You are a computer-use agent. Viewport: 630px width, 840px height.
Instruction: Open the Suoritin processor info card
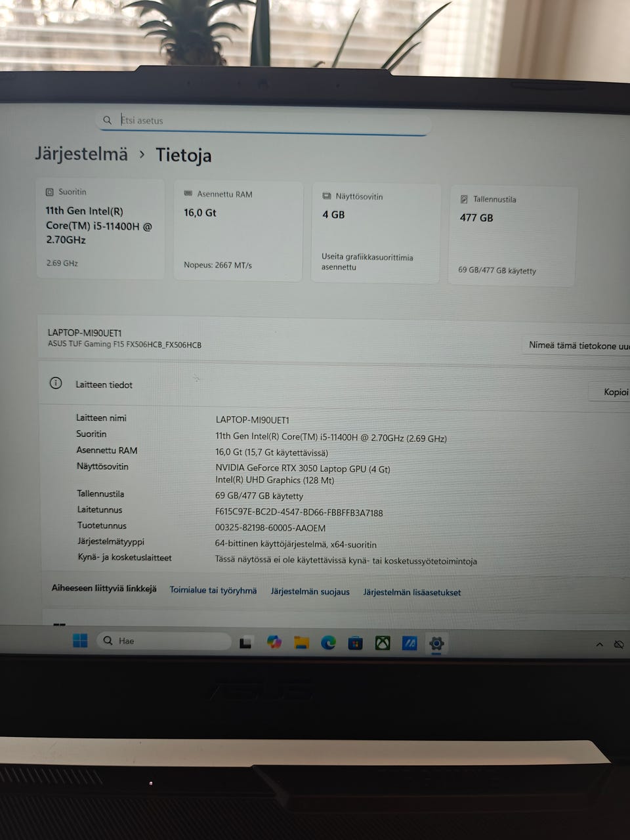point(100,229)
